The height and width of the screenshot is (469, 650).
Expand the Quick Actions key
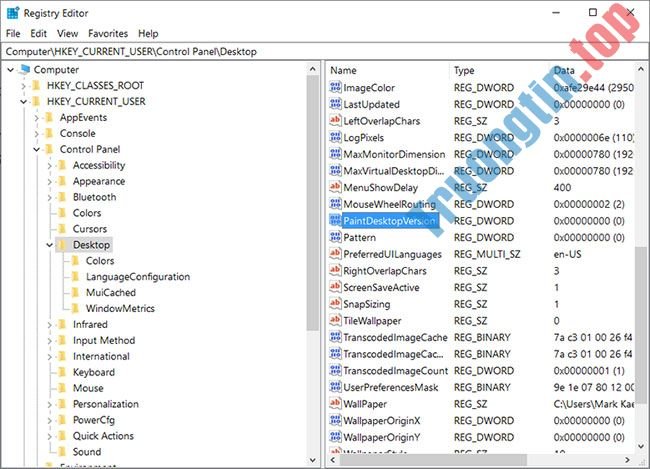pos(49,436)
